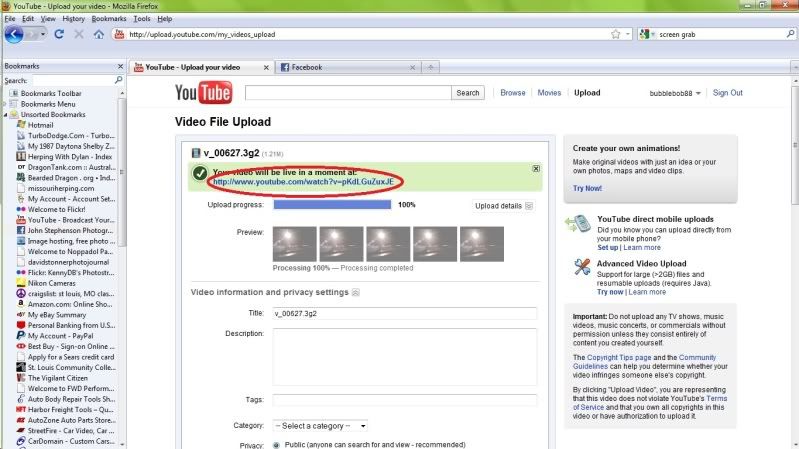Dismiss the green upload notification box
Image resolution: width=799 pixels, height=449 pixels.
[536, 169]
